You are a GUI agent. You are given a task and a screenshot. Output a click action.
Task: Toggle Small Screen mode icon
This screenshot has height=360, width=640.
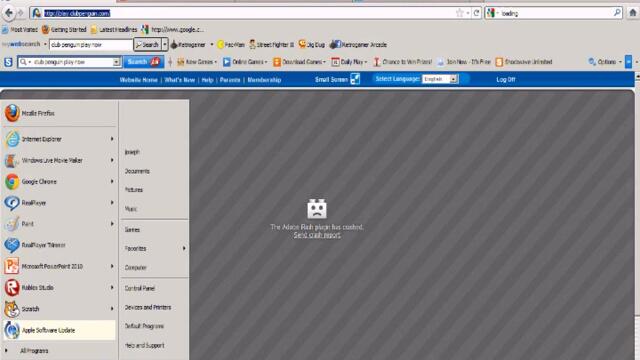click(356, 79)
